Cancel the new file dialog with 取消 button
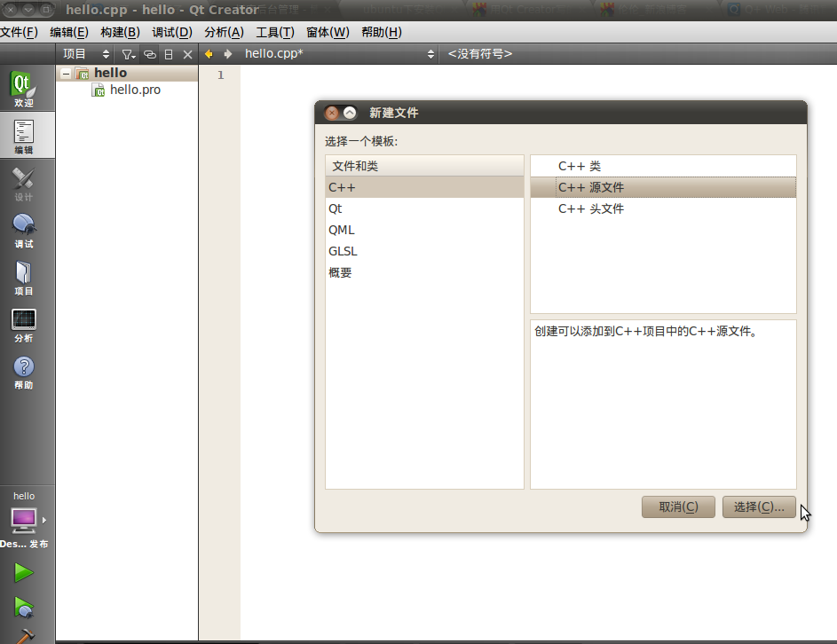Image resolution: width=837 pixels, height=644 pixels. pos(678,507)
